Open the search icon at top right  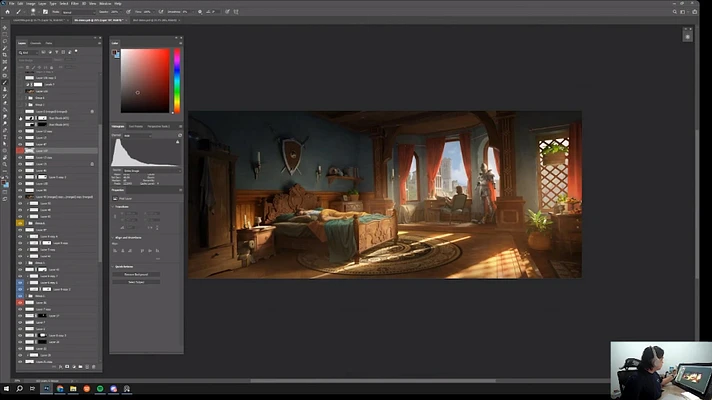(675, 12)
